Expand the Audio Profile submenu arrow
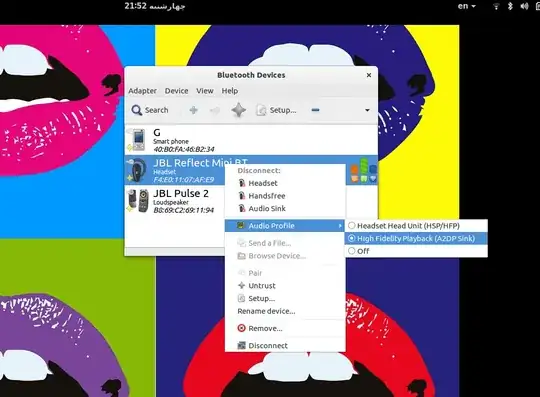 340,226
